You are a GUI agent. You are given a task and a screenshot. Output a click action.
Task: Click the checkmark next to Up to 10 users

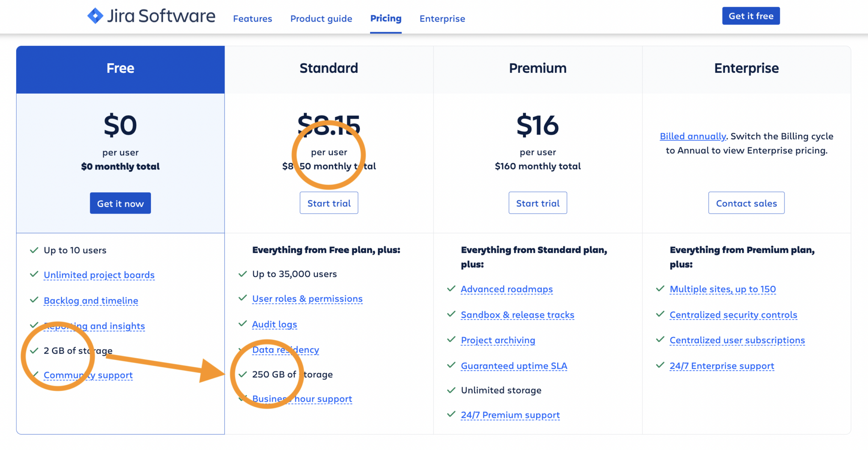[x=34, y=250]
